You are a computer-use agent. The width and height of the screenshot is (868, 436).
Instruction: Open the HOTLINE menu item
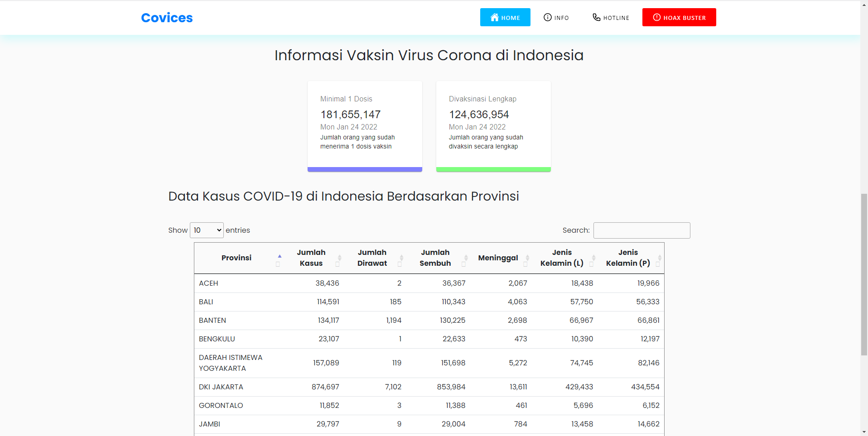coord(611,17)
